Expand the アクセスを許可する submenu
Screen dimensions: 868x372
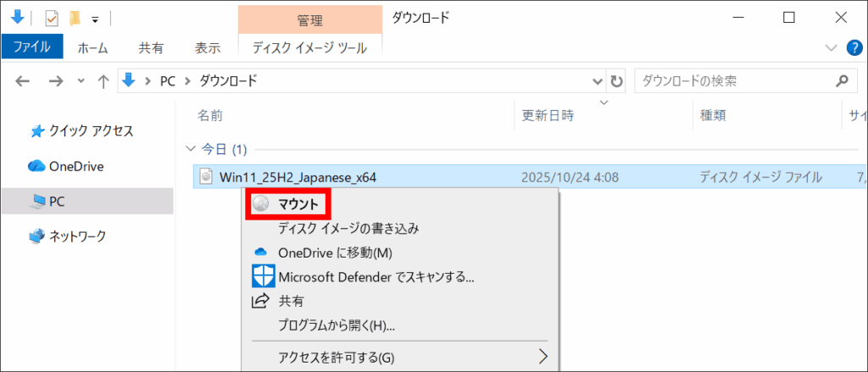point(543,357)
